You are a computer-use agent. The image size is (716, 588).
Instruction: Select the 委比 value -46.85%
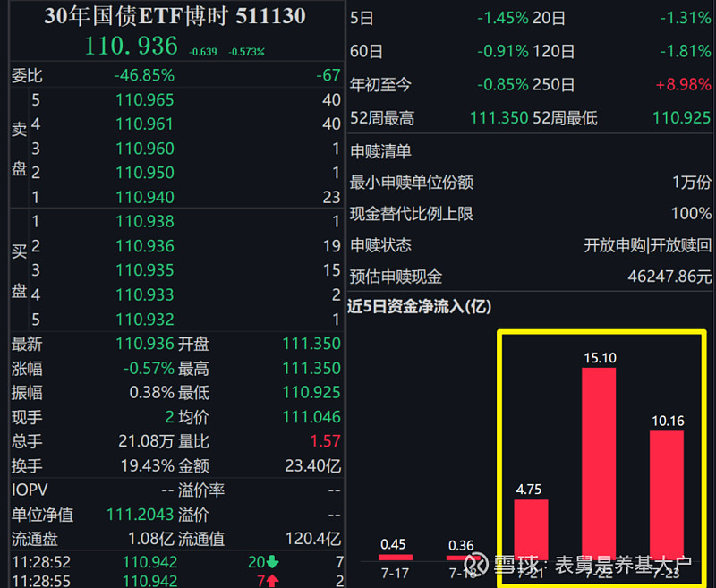pyautogui.click(x=145, y=76)
